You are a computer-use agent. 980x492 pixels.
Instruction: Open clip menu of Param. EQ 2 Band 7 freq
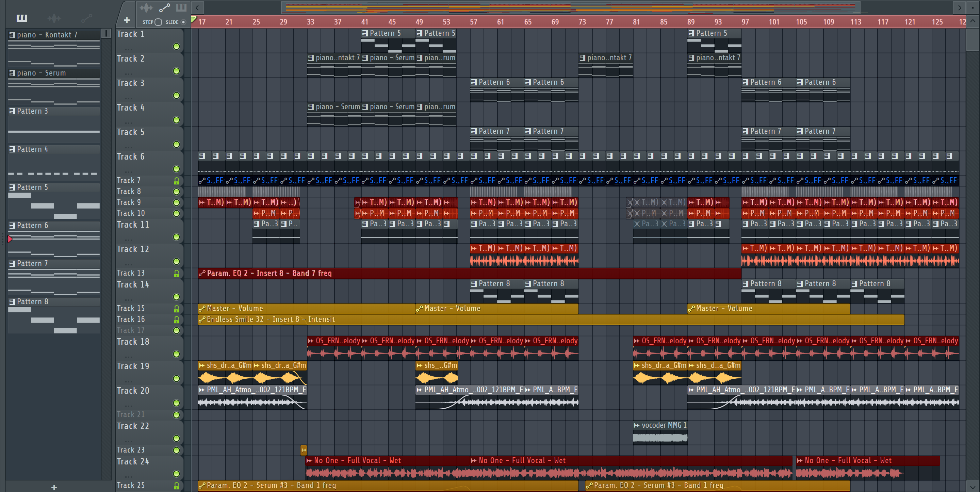[x=202, y=273]
